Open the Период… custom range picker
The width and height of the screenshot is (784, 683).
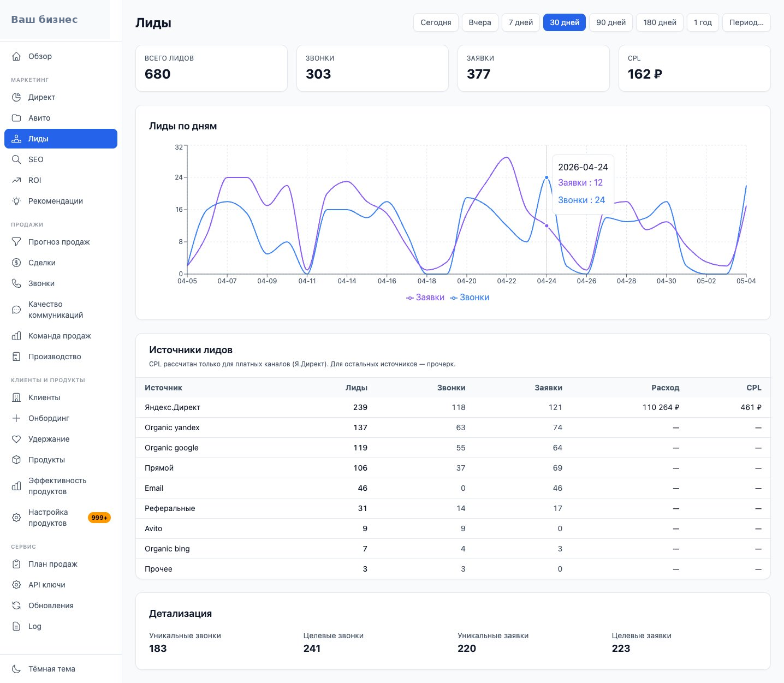(746, 22)
